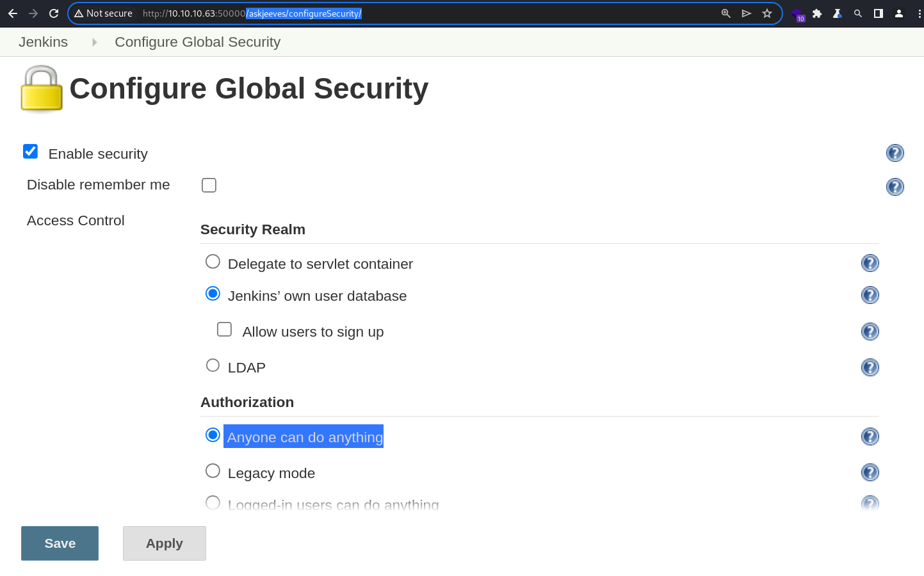Viewport: 924px width, 576px height.
Task: Click the Security Realm heading
Action: tap(253, 230)
